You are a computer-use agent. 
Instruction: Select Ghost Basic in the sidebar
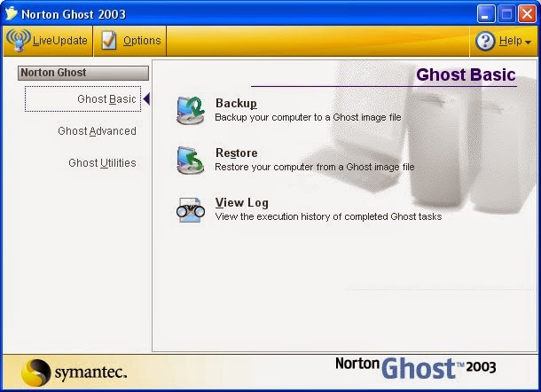82,99
